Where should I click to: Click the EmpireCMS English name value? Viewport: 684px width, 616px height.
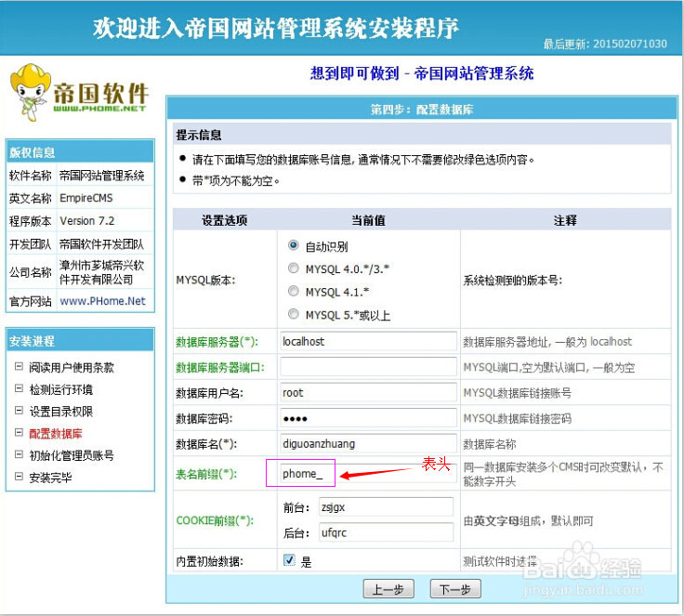[x=85, y=198]
